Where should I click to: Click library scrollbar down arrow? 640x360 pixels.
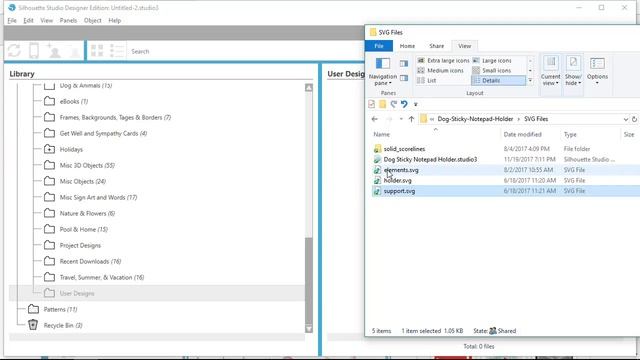pos(309,329)
